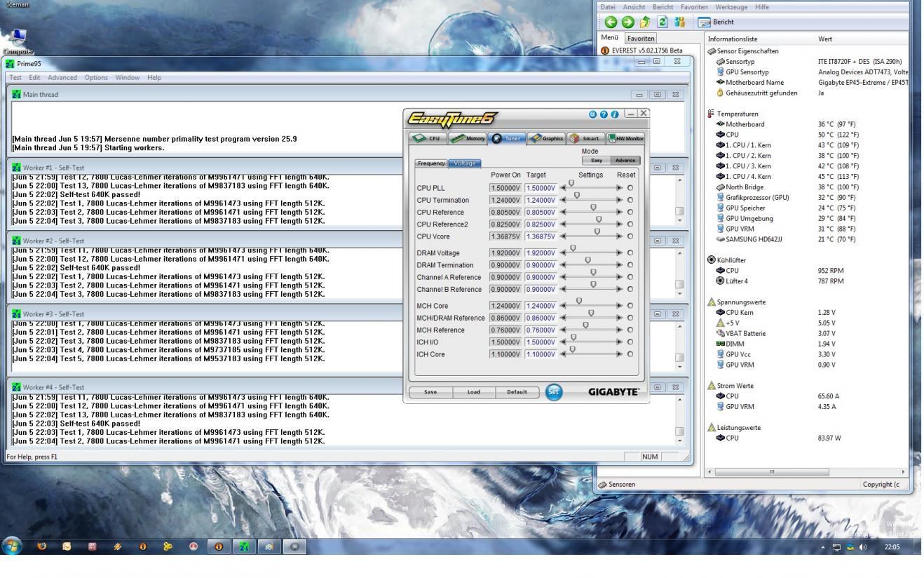Click the EasyTune6 @ online icon

pos(593,114)
